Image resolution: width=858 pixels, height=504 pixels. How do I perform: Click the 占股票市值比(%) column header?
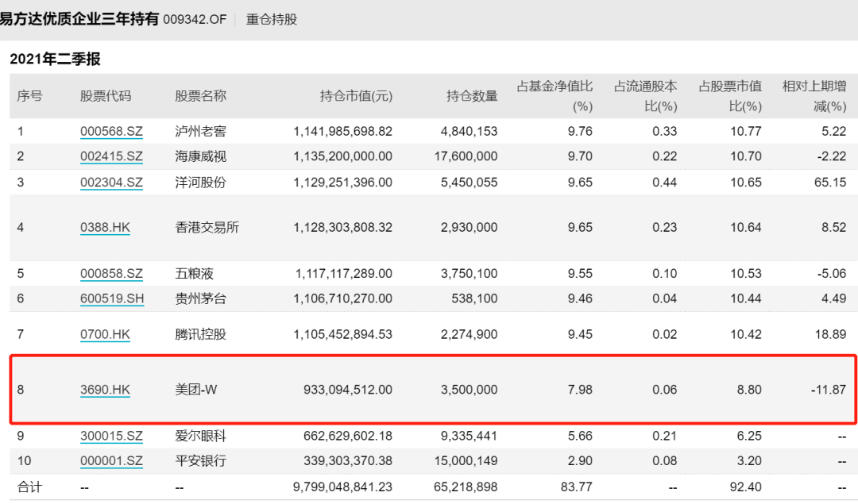pos(731,96)
